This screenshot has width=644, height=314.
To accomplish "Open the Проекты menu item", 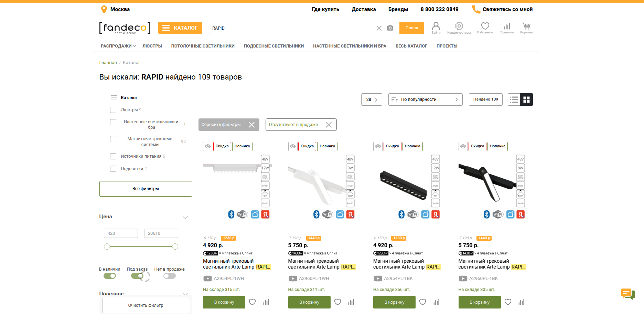I will [x=447, y=46].
